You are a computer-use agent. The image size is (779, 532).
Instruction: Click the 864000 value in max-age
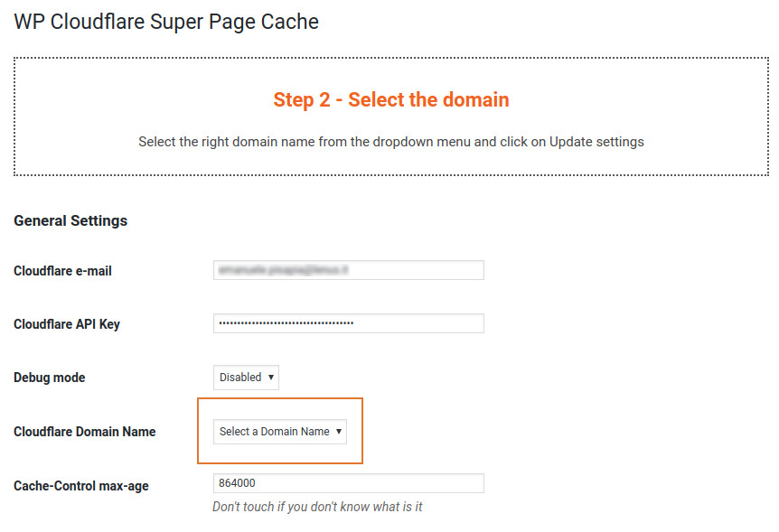coord(238,483)
